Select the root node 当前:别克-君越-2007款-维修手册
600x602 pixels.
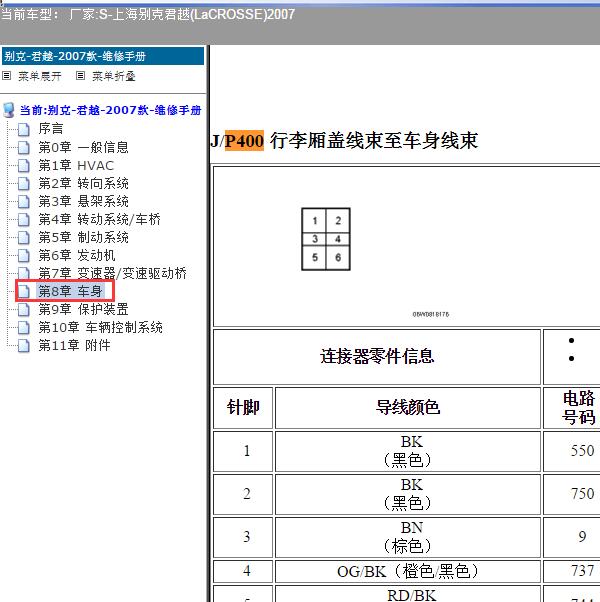point(111,111)
